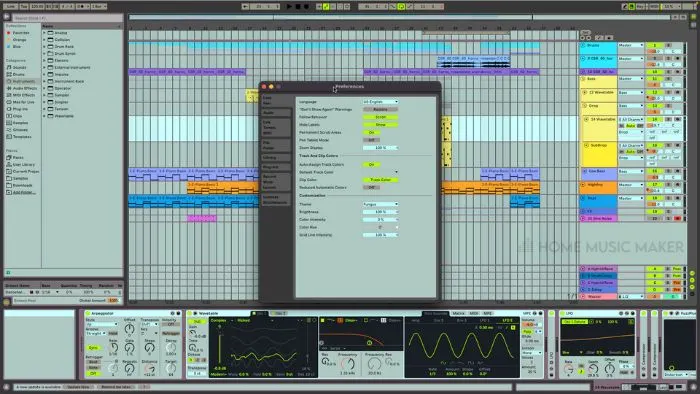Image resolution: width=700 pixels, height=394 pixels.
Task: Open Licenses Maintenance tab in Preferences
Action: pos(276,199)
